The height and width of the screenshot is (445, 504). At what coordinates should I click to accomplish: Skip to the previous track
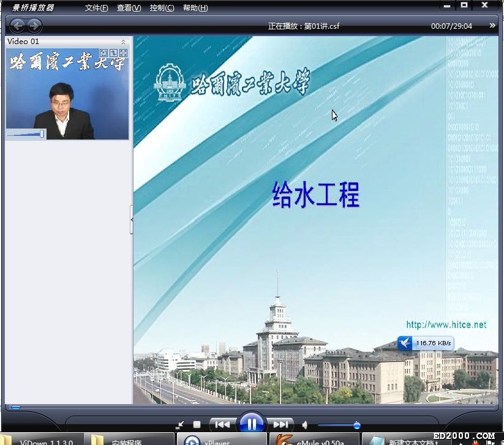pos(222,425)
